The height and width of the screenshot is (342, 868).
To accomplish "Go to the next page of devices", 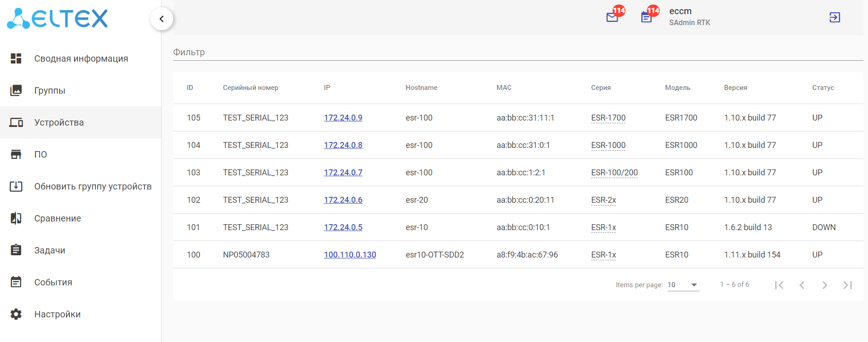I will coord(825,285).
